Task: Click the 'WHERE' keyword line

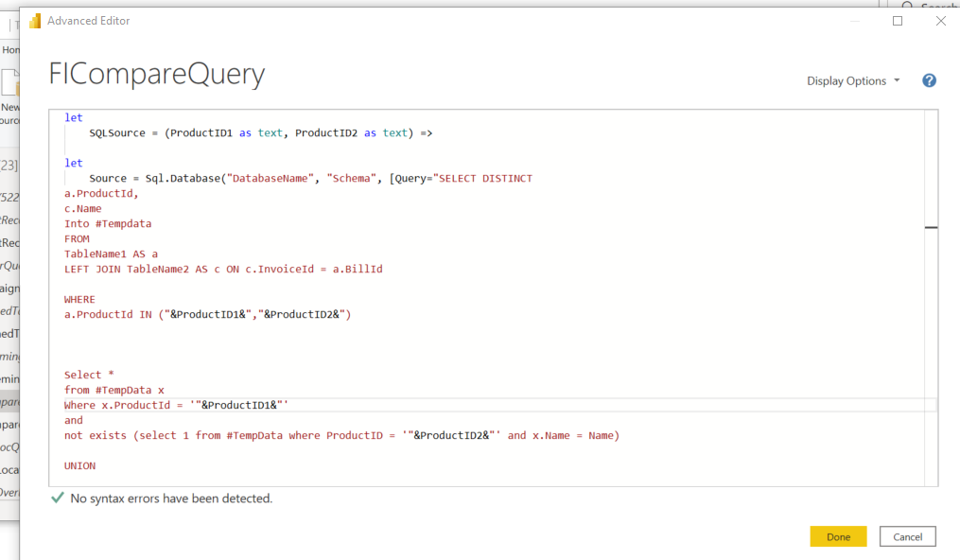Action: click(x=79, y=299)
